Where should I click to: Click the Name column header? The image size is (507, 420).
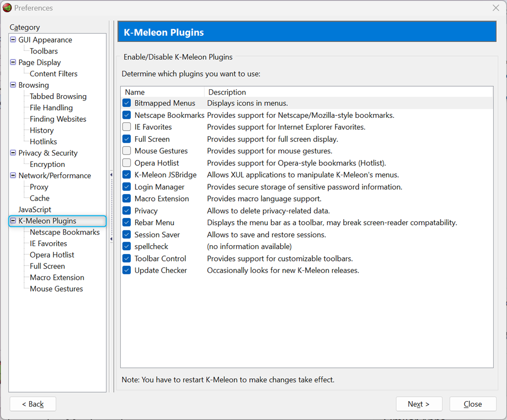point(162,92)
